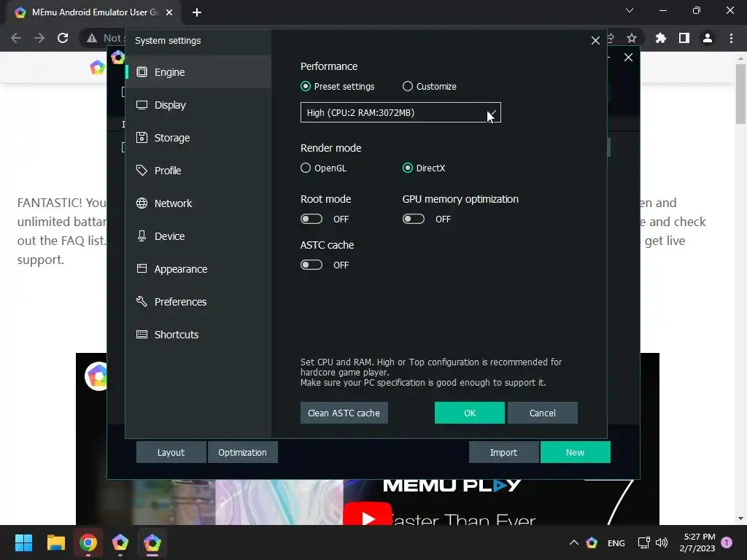Open Chrome from the taskbar

point(88,542)
